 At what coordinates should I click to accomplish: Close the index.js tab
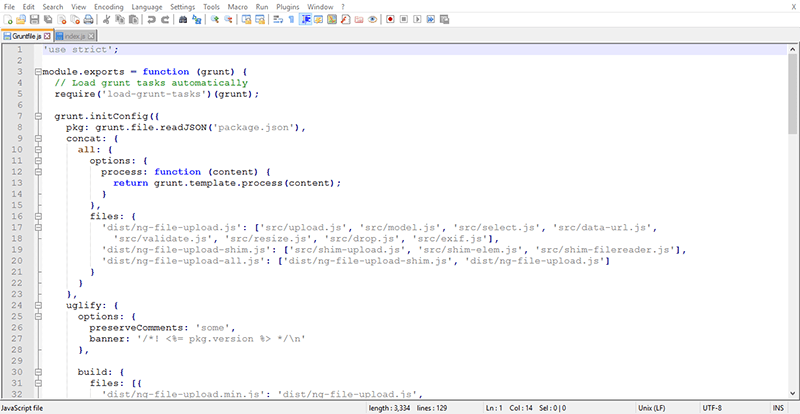tap(91, 36)
